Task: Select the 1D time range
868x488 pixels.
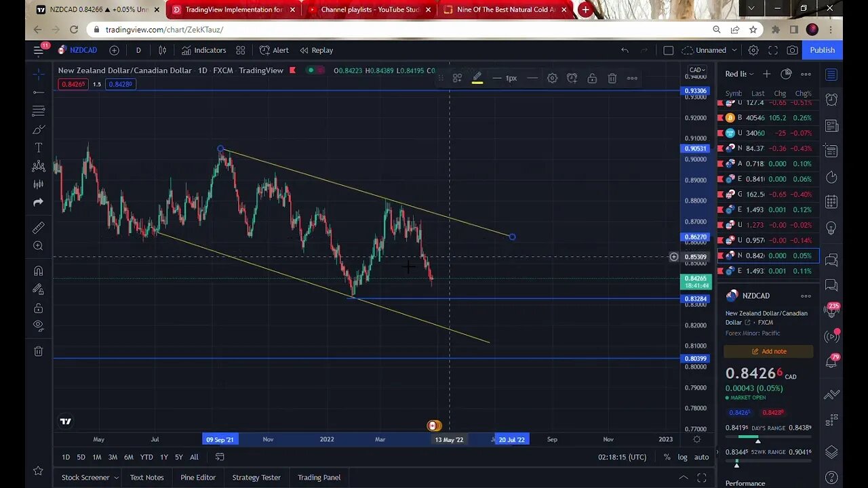Action: pyautogui.click(x=66, y=457)
